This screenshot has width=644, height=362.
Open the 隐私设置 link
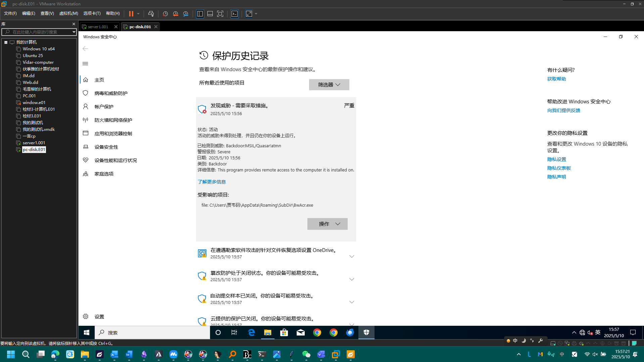coord(556,159)
